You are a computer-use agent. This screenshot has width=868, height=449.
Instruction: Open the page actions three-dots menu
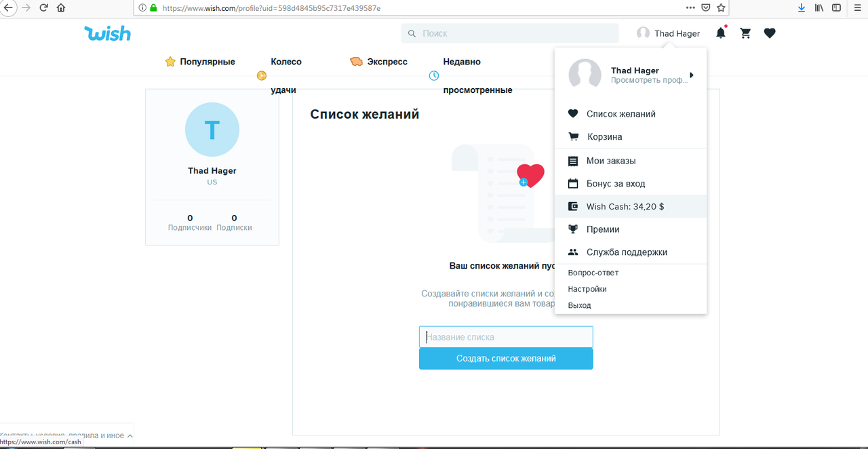tap(690, 8)
